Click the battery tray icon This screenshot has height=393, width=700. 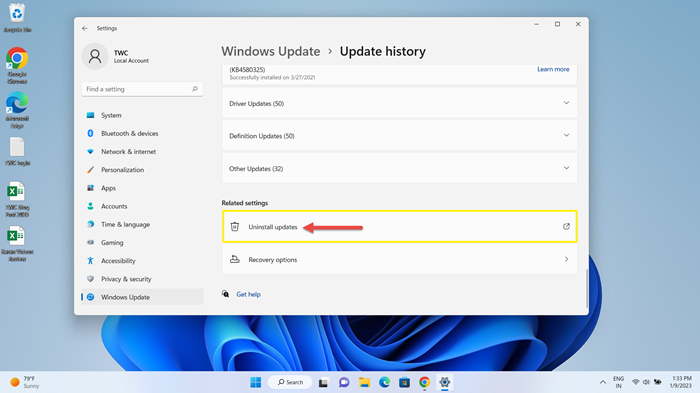[x=658, y=382]
